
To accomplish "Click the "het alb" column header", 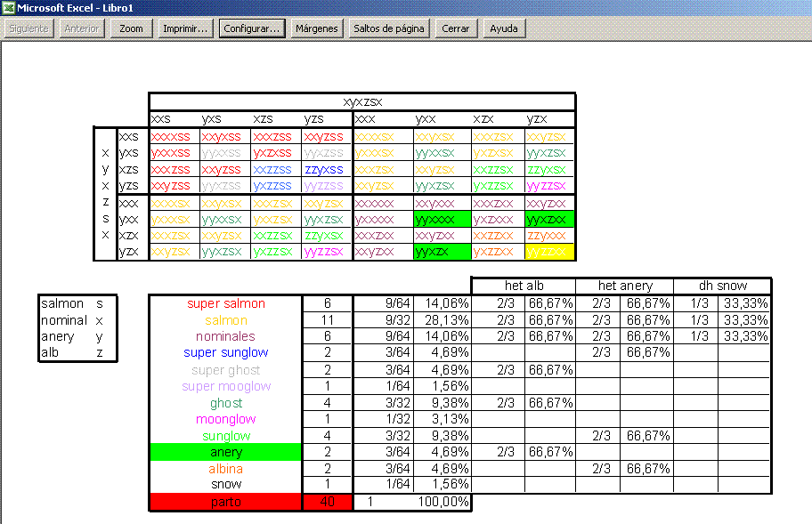I will click(x=523, y=286).
